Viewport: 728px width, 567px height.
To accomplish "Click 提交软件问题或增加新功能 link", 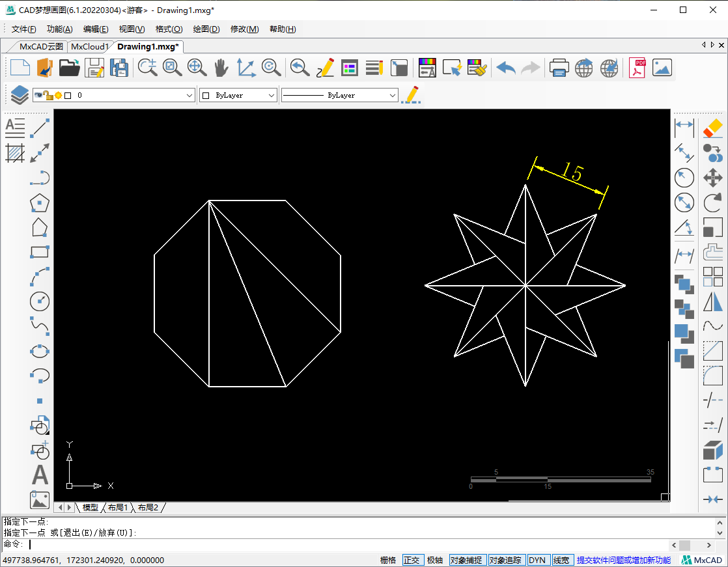I will pos(623,560).
